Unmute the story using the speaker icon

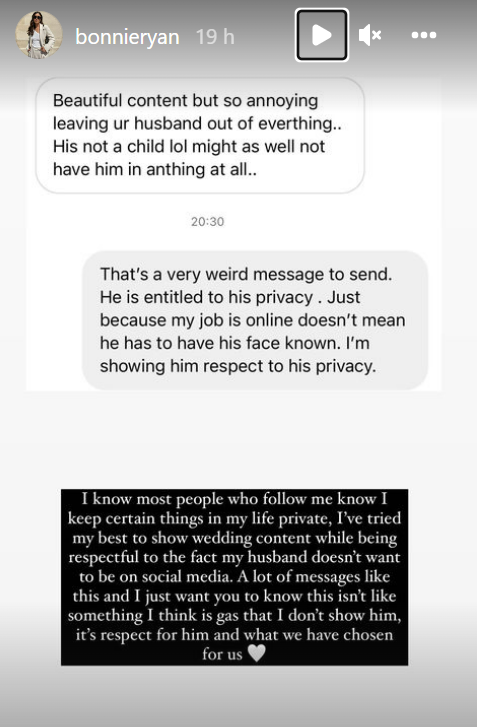tap(370, 35)
